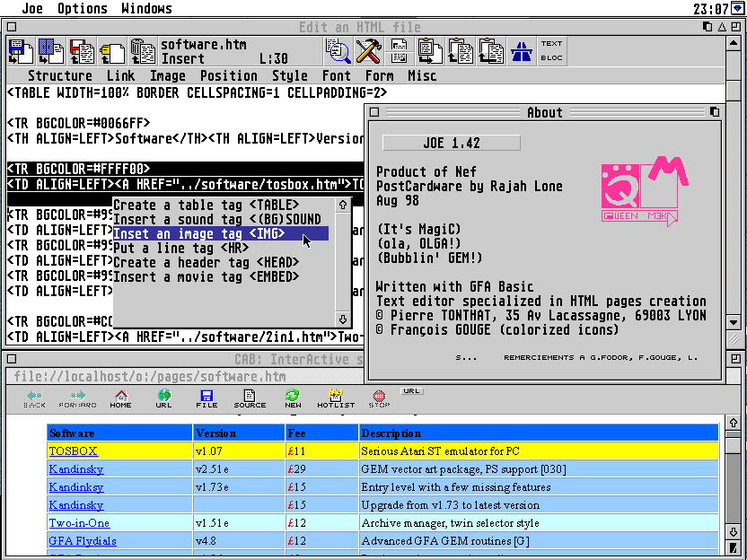The width and height of the screenshot is (747, 560).
Task: Select 'Put a line tag <HR>' entry
Action: 221,248
